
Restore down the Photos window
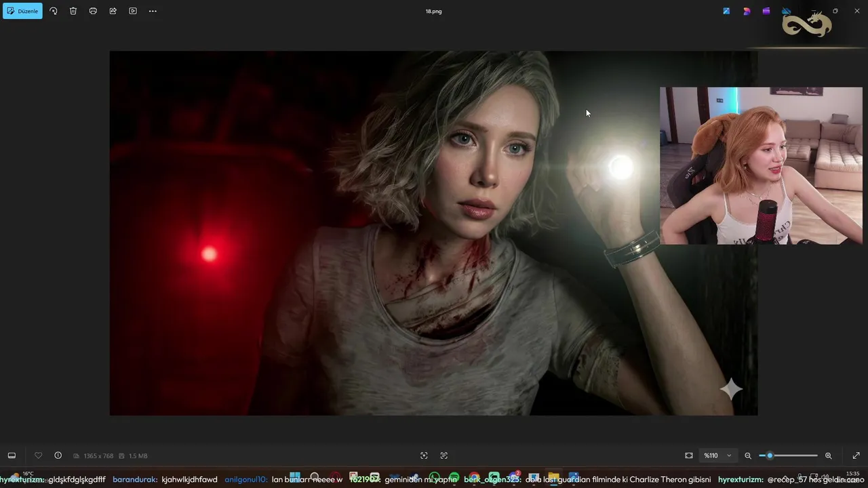point(835,11)
